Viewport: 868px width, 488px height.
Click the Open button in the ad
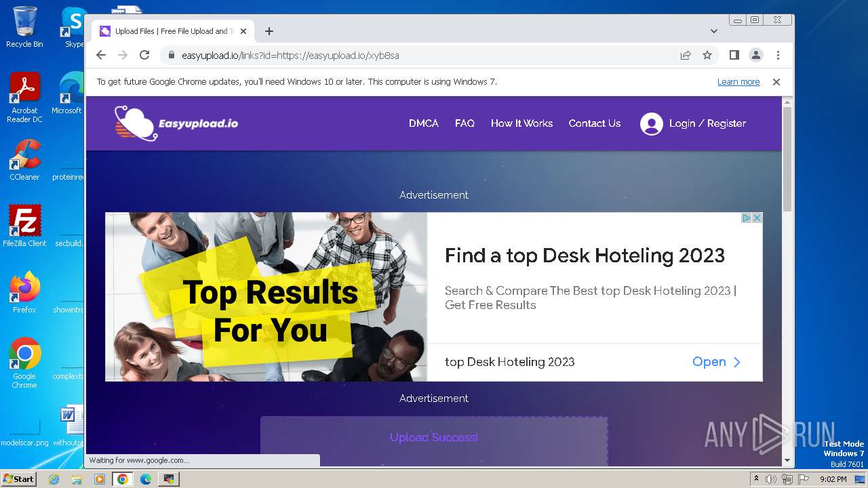717,362
